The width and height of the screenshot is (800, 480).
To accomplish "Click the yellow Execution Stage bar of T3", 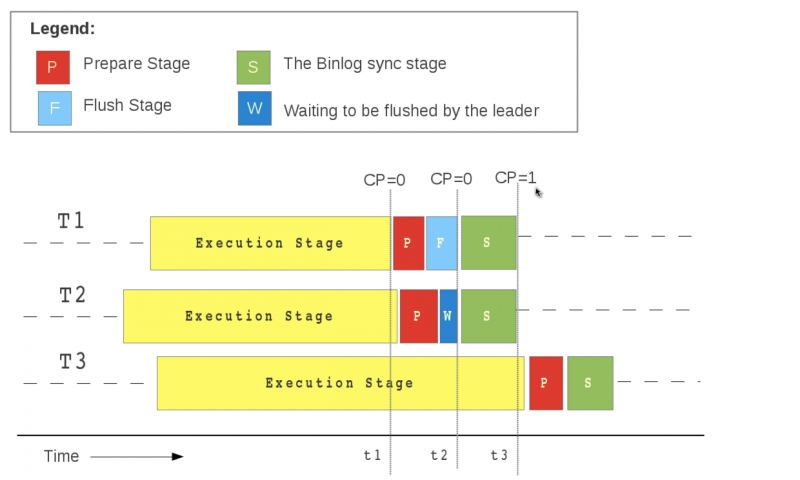I will coord(340,383).
